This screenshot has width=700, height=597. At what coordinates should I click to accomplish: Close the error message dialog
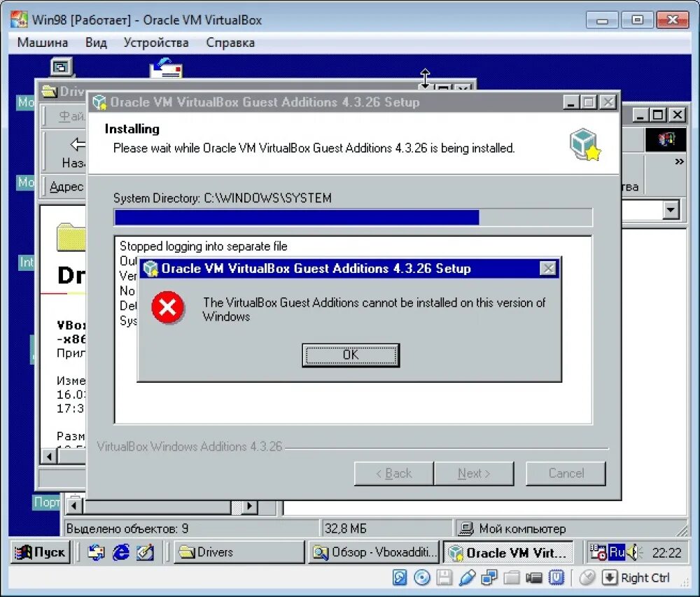[x=548, y=269]
